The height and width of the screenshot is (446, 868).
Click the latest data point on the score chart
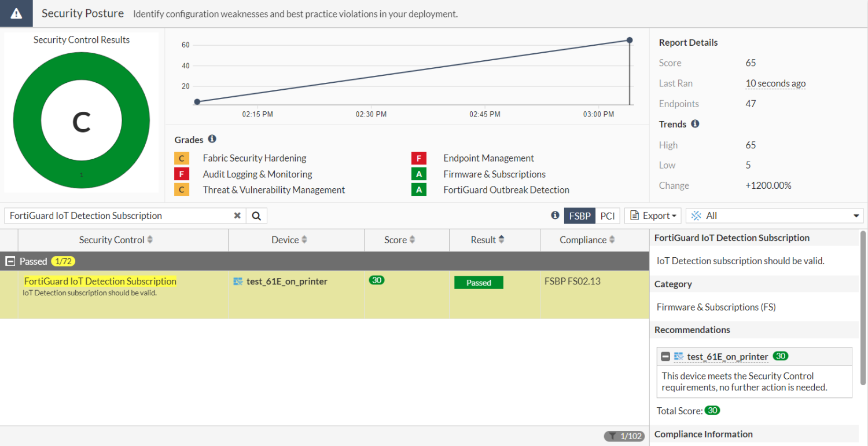(x=630, y=40)
